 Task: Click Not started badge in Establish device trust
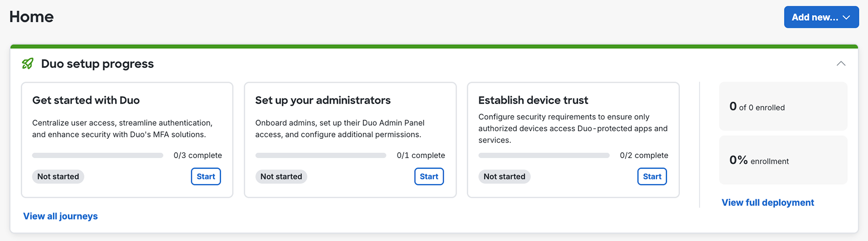(504, 176)
